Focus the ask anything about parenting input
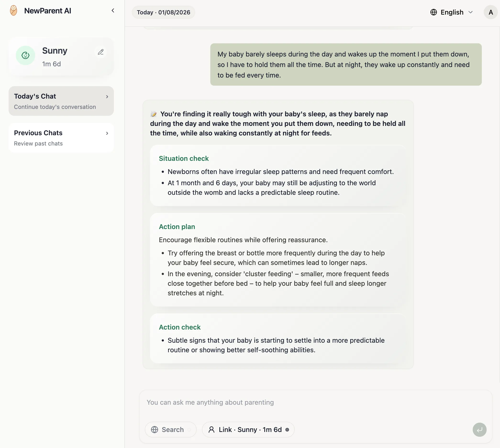 click(315, 403)
